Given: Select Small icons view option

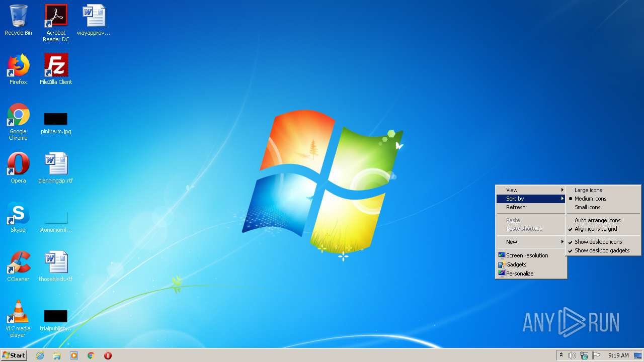Looking at the screenshot, I should click(603, 207).
